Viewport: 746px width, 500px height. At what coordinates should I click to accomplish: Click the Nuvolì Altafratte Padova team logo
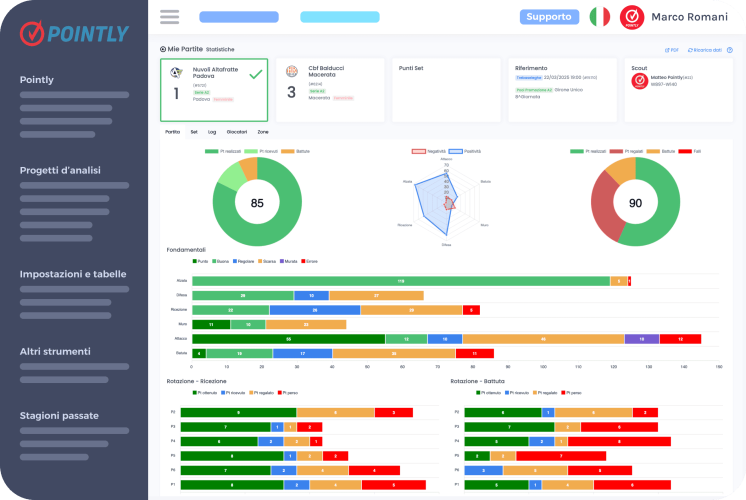coord(177,73)
